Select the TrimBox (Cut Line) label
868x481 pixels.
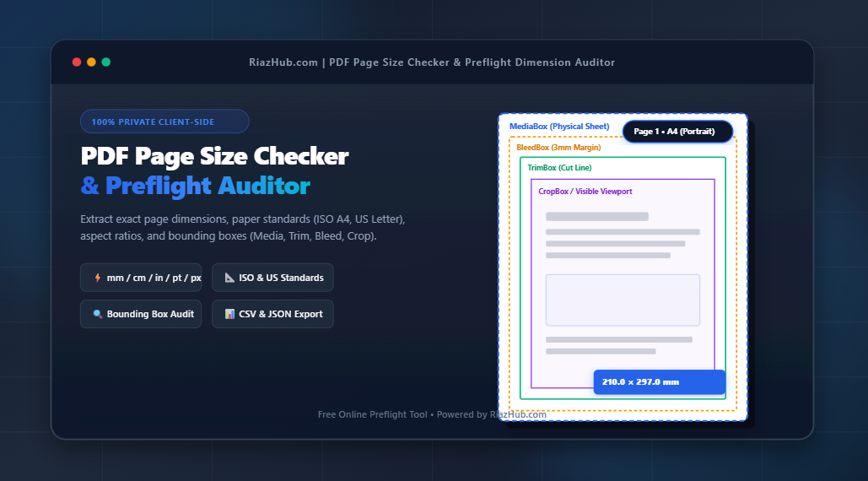559,168
